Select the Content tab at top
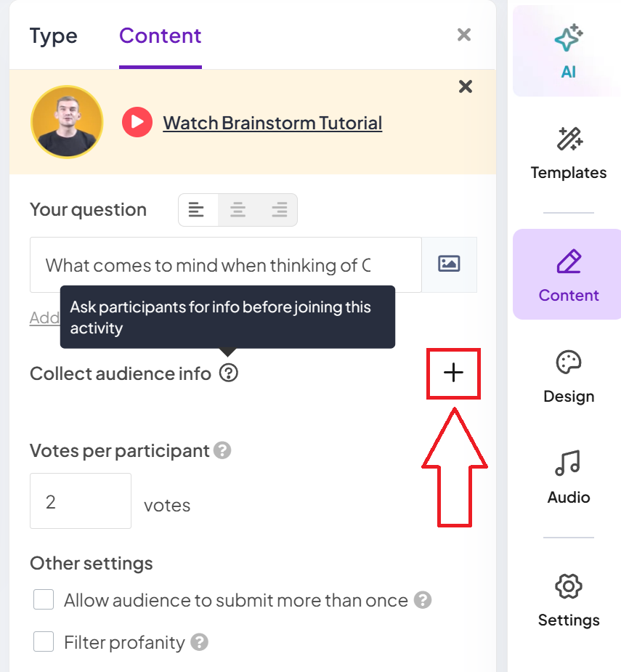 [161, 36]
